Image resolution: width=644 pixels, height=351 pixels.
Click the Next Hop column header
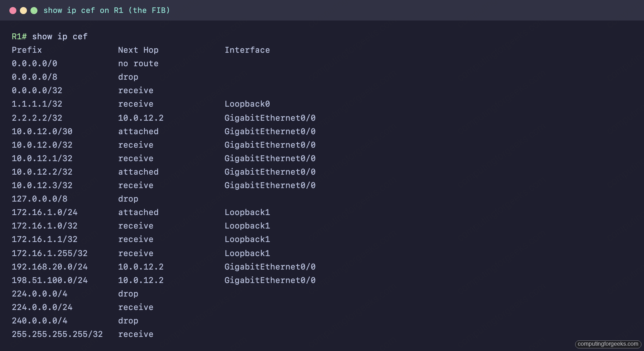[138, 50]
